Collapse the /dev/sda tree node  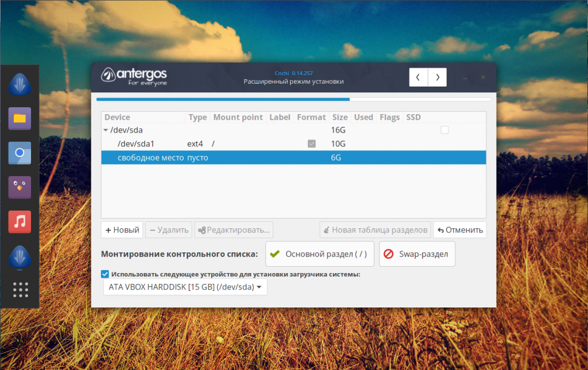106,130
